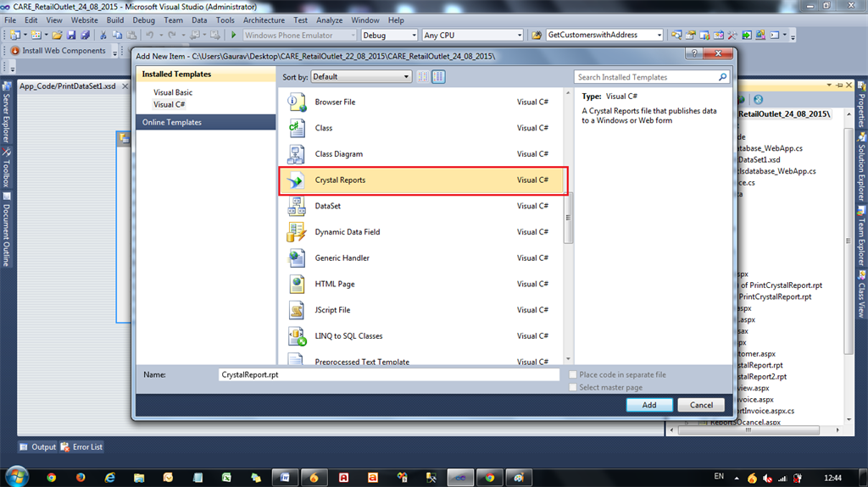Choose the Dynamic Data Field icon
Screen dimensions: 868x487
point(296,232)
